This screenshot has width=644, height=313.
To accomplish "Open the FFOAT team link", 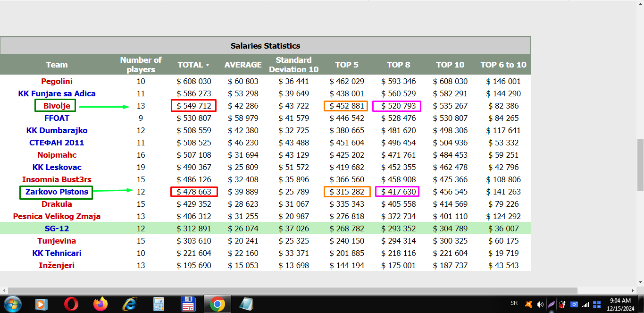I will pos(57,118).
